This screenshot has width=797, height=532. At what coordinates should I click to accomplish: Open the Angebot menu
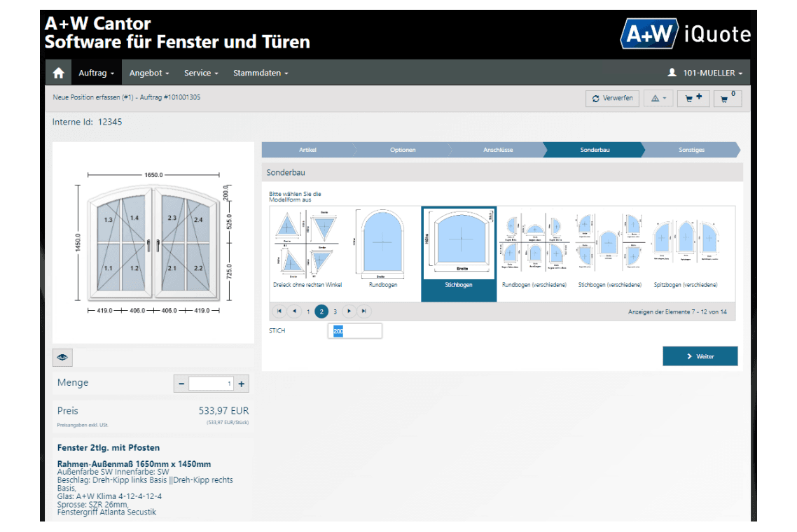click(x=149, y=73)
